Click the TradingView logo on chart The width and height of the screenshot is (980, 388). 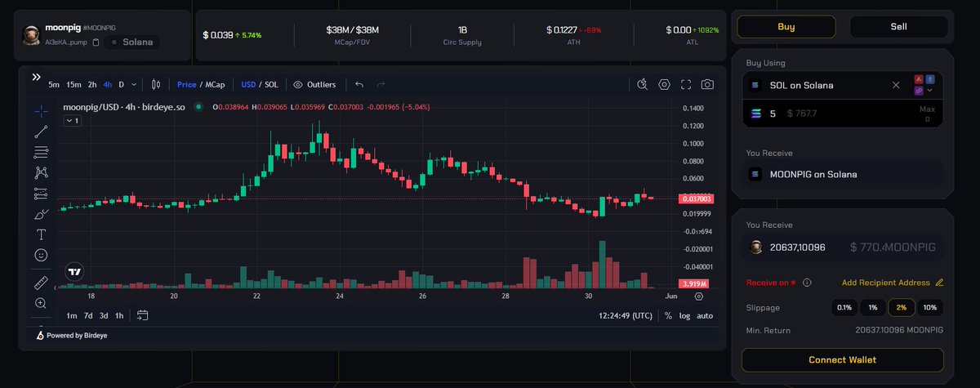pos(74,271)
